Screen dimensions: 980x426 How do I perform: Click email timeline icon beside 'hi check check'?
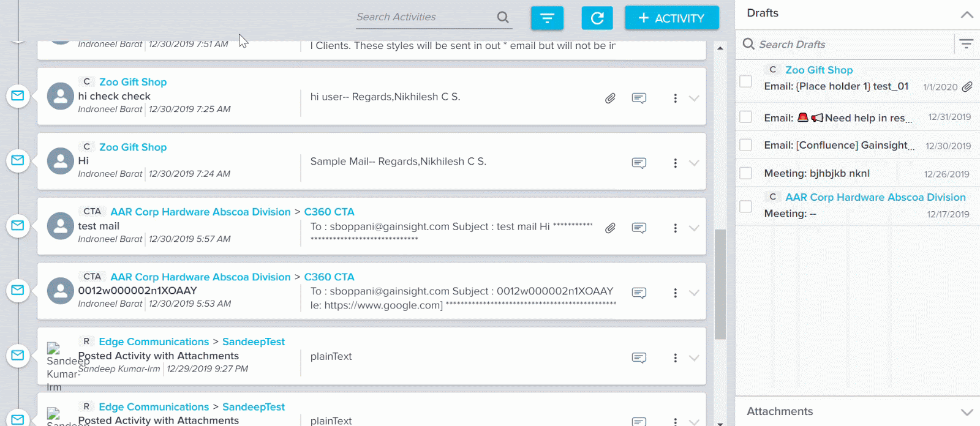(18, 95)
